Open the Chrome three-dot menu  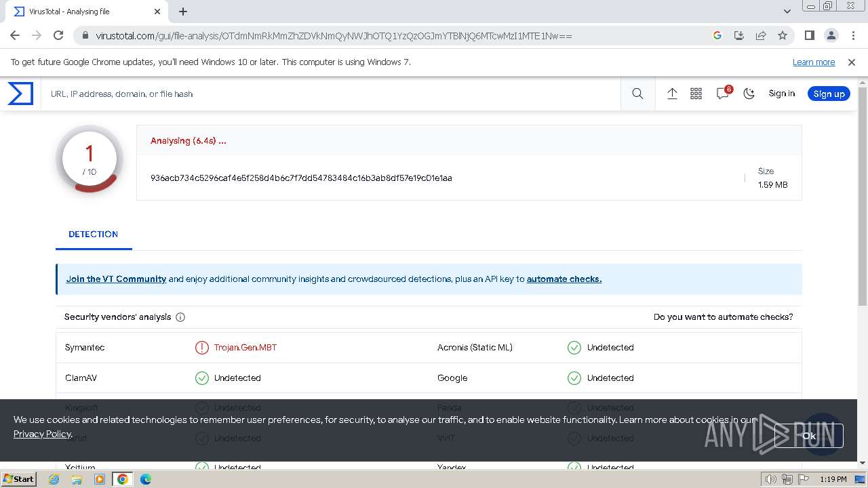click(852, 35)
